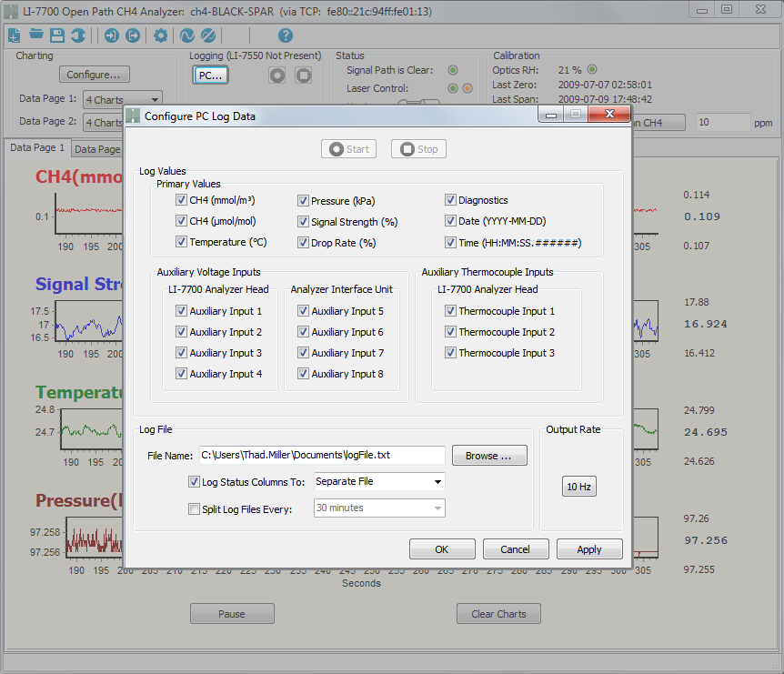Toggle the Log Status Columns To checkbox
This screenshot has height=674, width=784.
pyautogui.click(x=194, y=482)
